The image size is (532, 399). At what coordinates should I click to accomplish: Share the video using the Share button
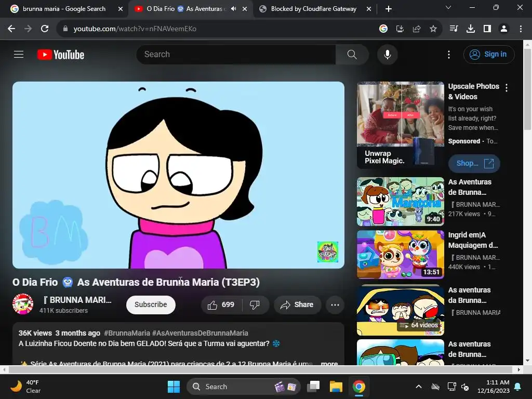pos(297,304)
